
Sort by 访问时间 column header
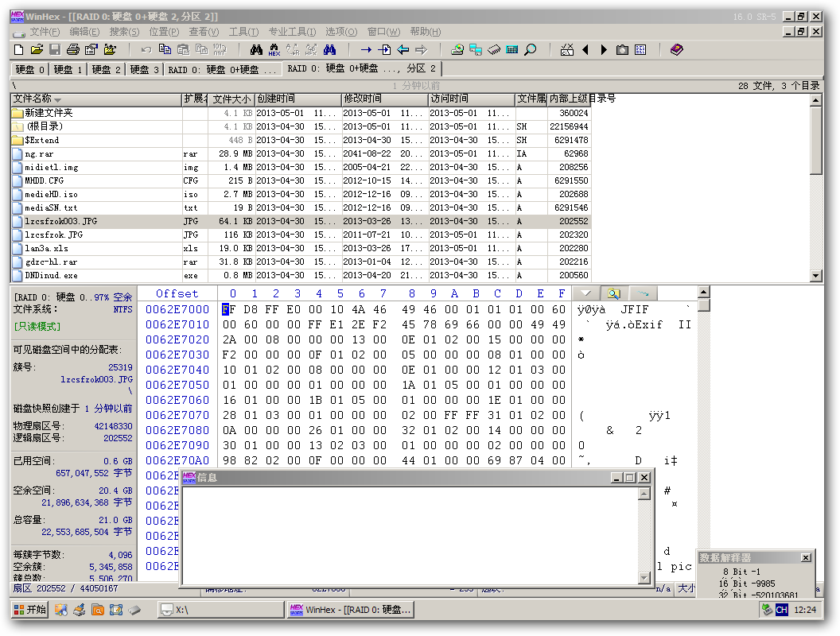[x=472, y=99]
